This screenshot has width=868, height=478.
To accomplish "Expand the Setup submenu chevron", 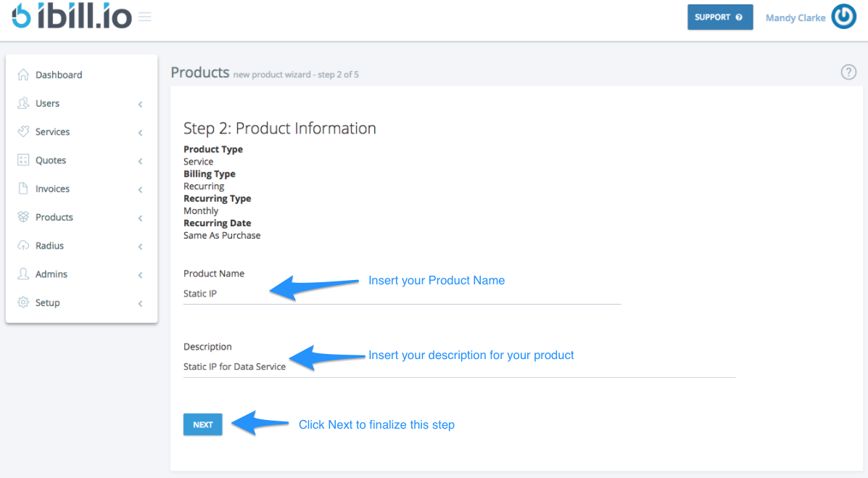I will coord(140,303).
